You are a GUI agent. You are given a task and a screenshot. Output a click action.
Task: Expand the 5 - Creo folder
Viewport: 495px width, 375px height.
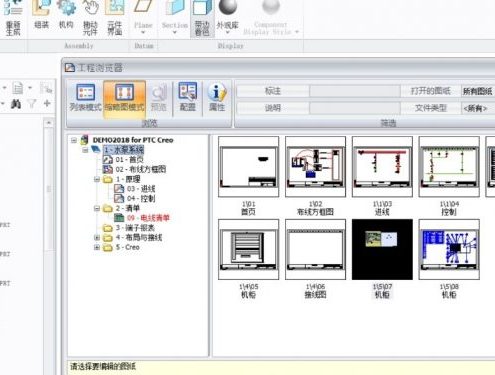(x=97, y=247)
